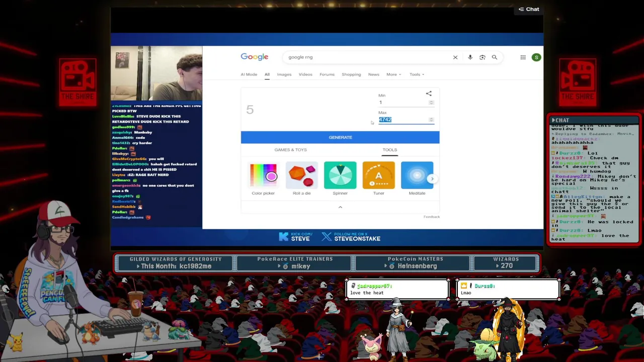This screenshot has height=362, width=644.
Task: Switch to the Images tab
Action: click(x=284, y=74)
